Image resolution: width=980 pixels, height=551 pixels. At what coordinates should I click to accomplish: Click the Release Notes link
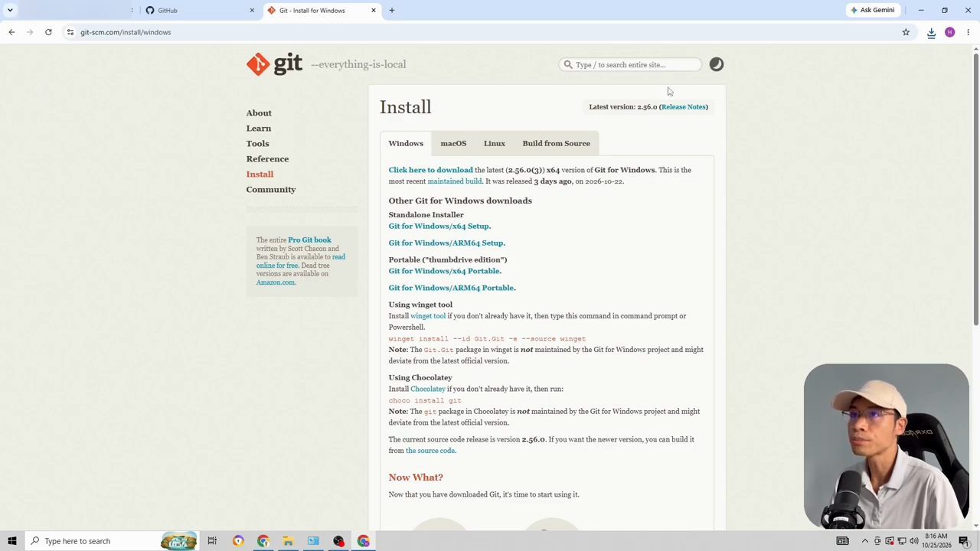click(x=684, y=107)
